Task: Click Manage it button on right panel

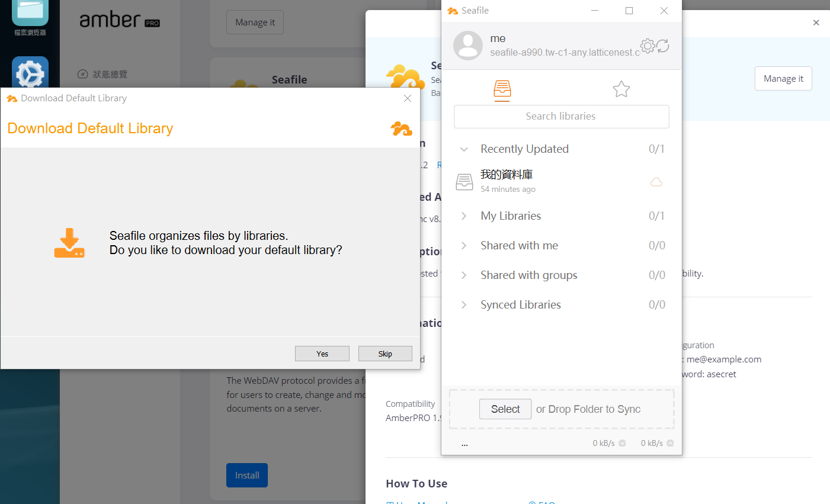Action: 783,79
